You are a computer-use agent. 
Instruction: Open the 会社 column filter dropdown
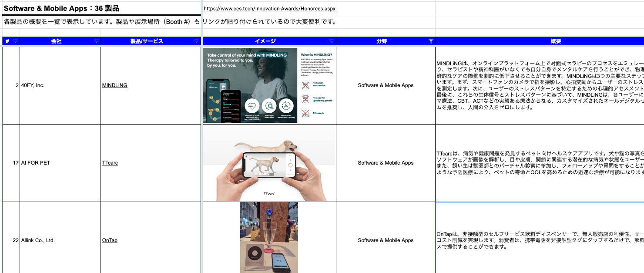(97, 41)
